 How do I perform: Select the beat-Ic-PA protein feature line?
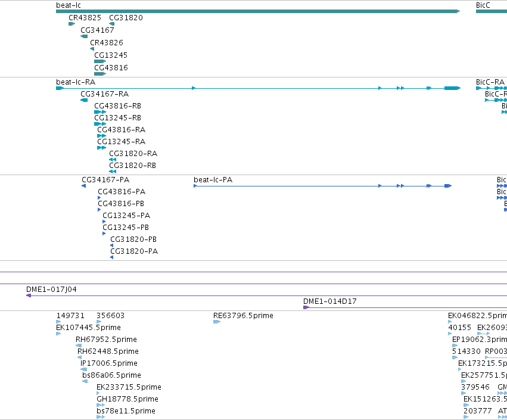323,186
